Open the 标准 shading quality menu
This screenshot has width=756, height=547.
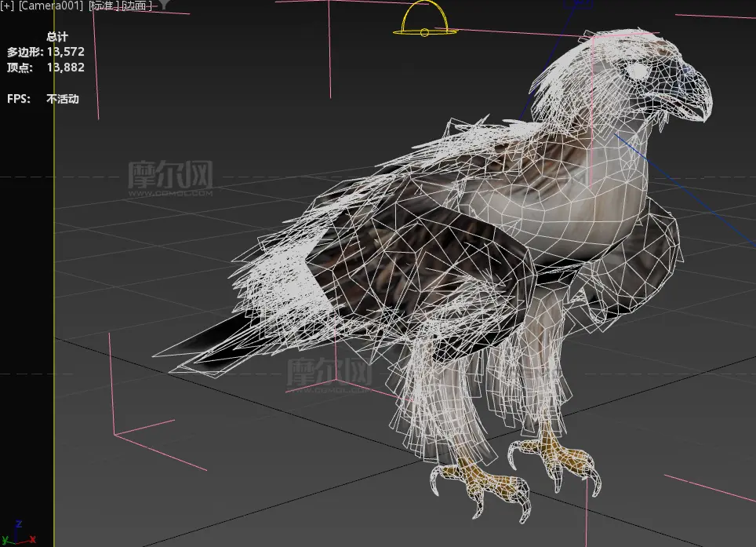(x=104, y=5)
